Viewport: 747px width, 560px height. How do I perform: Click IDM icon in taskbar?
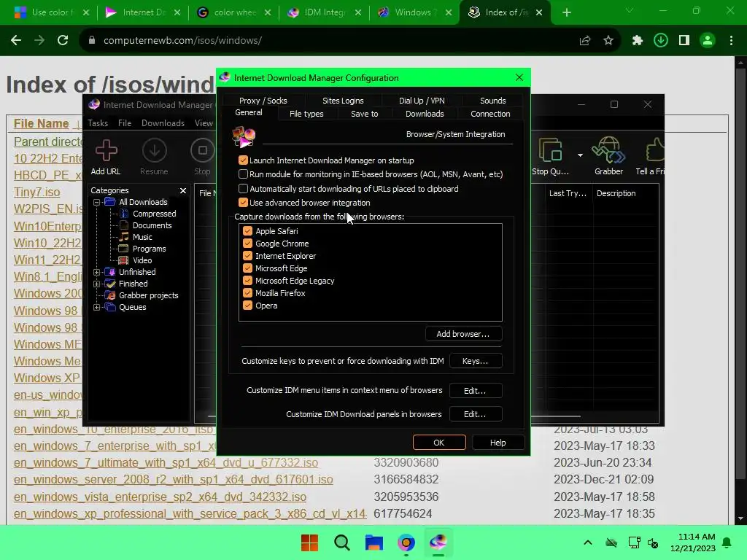point(438,542)
